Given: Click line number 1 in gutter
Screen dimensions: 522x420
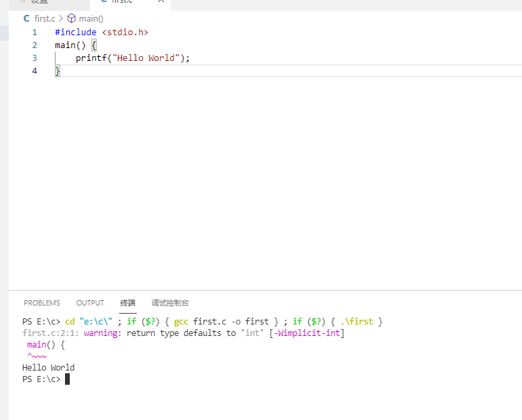Looking at the screenshot, I should coord(35,33).
